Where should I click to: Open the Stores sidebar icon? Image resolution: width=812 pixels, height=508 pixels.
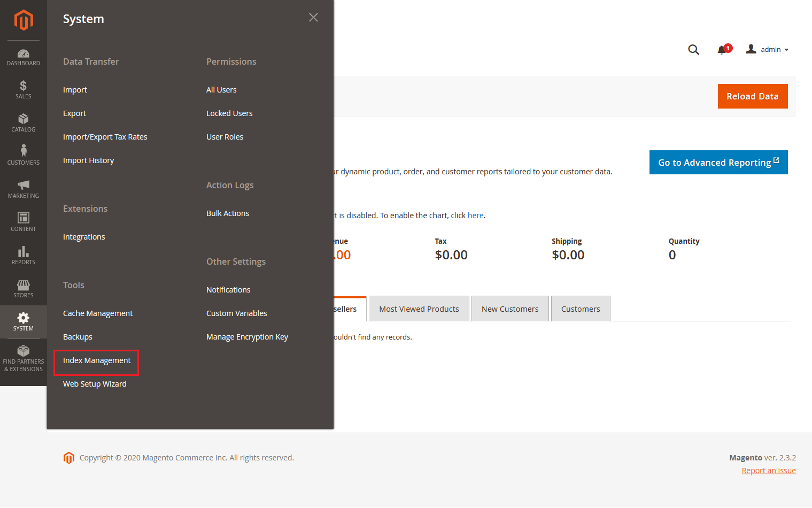23,288
